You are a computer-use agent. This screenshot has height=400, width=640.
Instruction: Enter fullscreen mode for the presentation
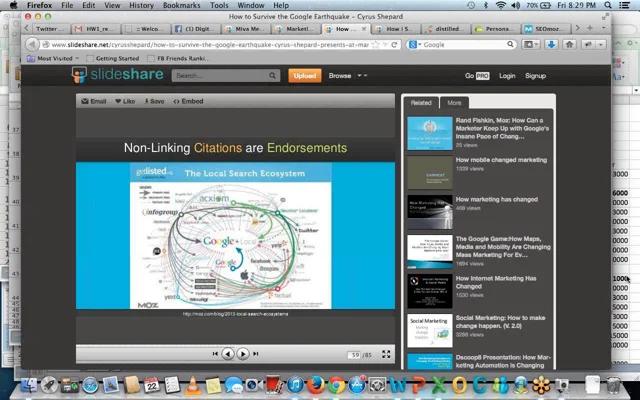[x=388, y=354]
